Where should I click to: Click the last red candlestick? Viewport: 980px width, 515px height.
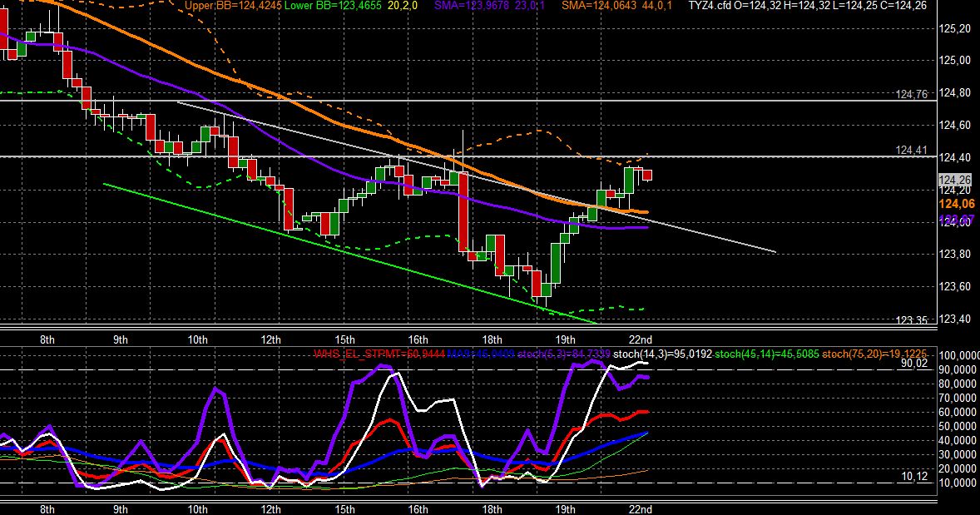tap(647, 175)
